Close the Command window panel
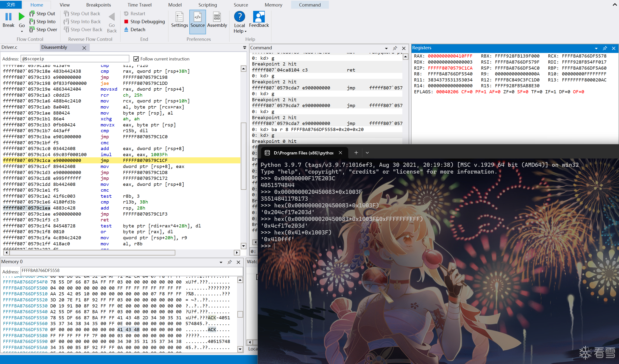The width and height of the screenshot is (619, 364). click(x=404, y=48)
